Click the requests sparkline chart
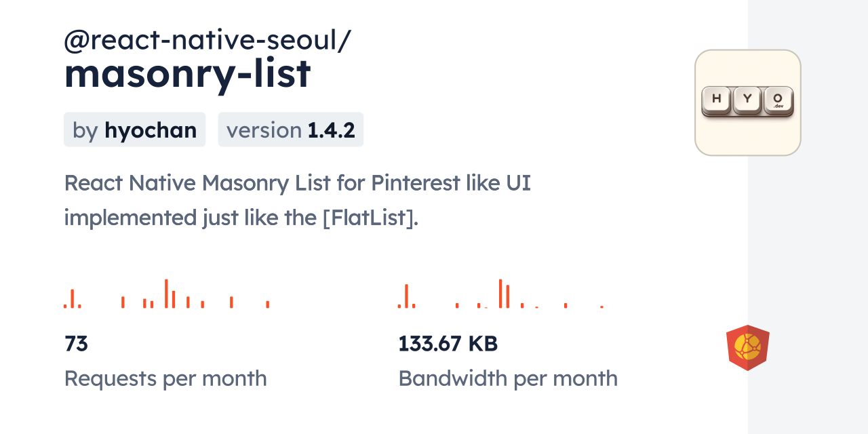868x434 pixels. [x=166, y=294]
